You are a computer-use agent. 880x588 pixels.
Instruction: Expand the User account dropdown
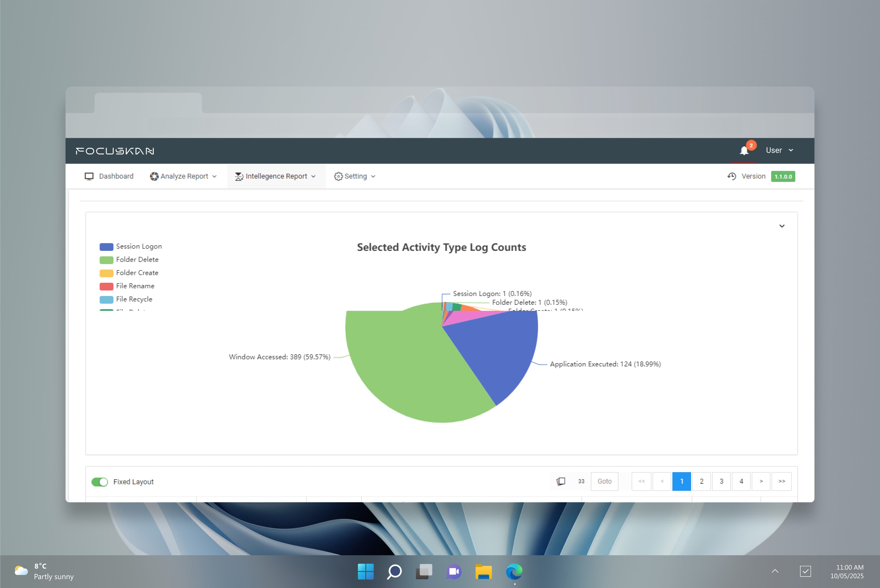[779, 150]
